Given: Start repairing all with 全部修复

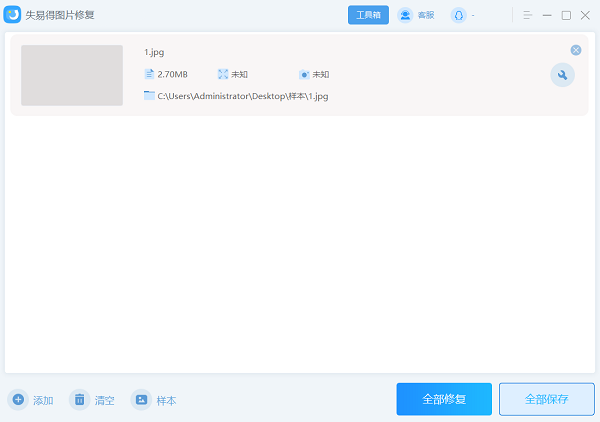Looking at the screenshot, I should click(x=444, y=399).
